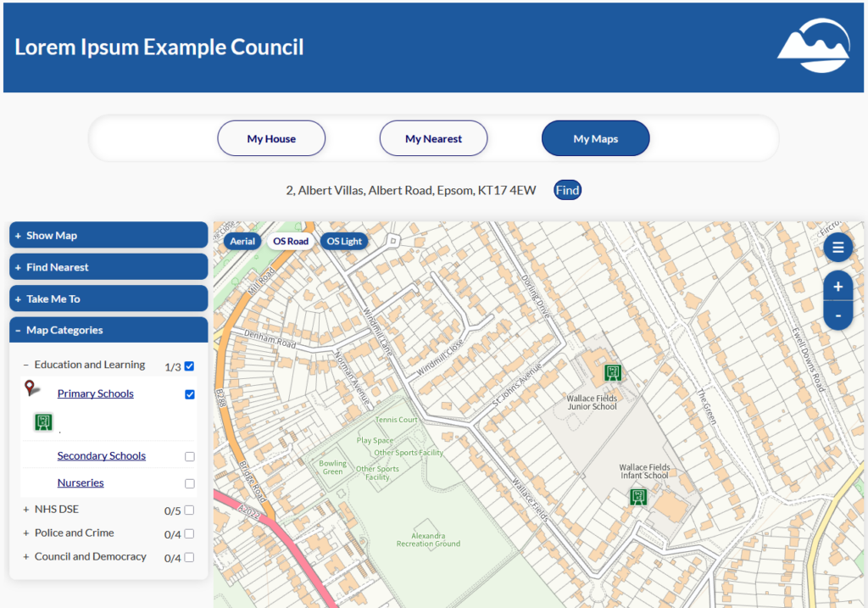Switch to the My House tab
The width and height of the screenshot is (868, 608).
click(271, 138)
